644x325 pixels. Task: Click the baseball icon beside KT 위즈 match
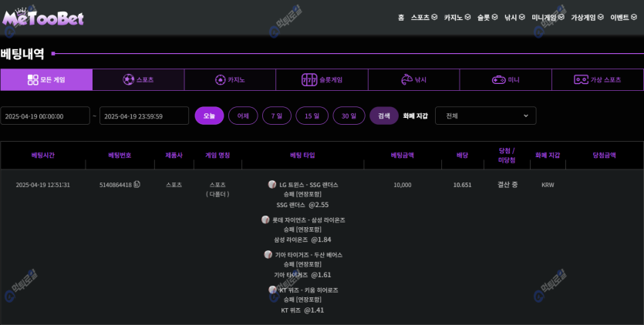click(272, 290)
